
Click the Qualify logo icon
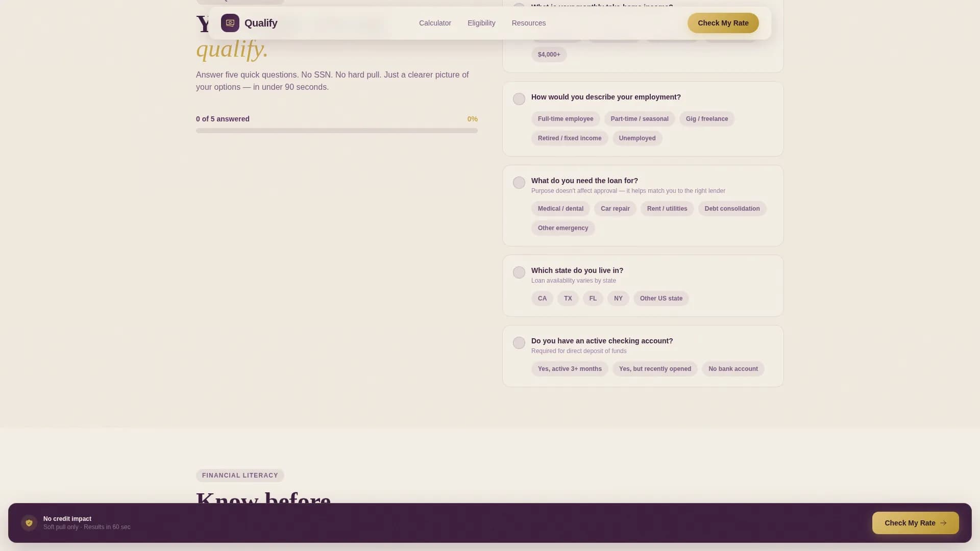tap(230, 23)
